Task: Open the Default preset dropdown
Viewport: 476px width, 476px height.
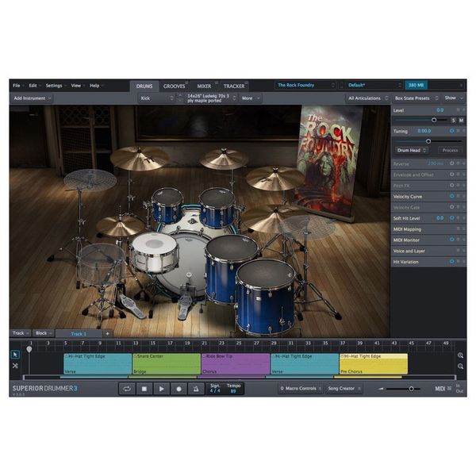Action: [x=374, y=86]
